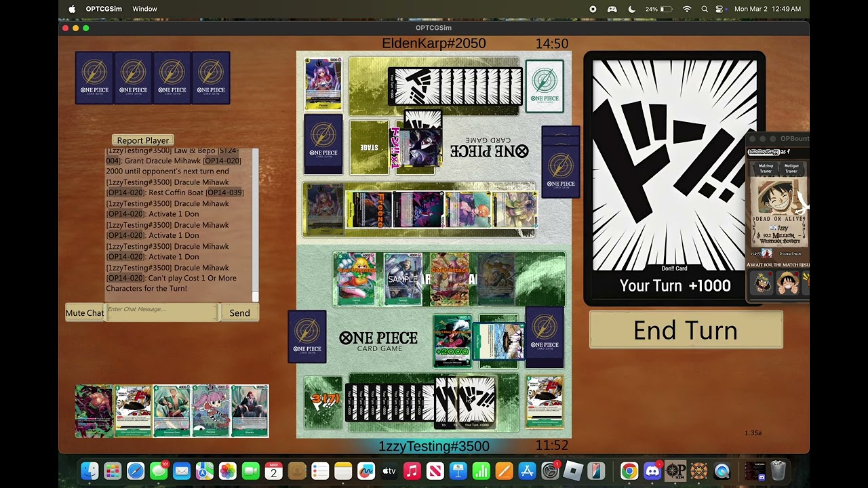868x488 pixels.
Task: Open Discord from the dock
Action: pyautogui.click(x=652, y=470)
